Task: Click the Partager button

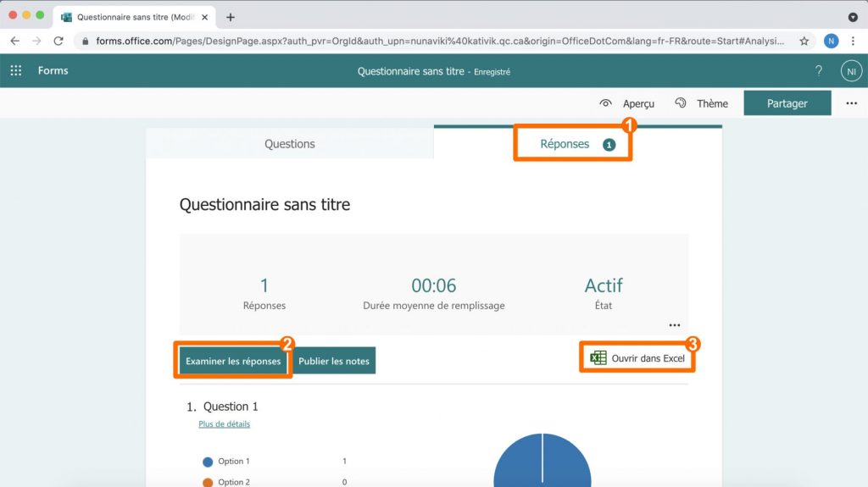Action: pos(787,103)
